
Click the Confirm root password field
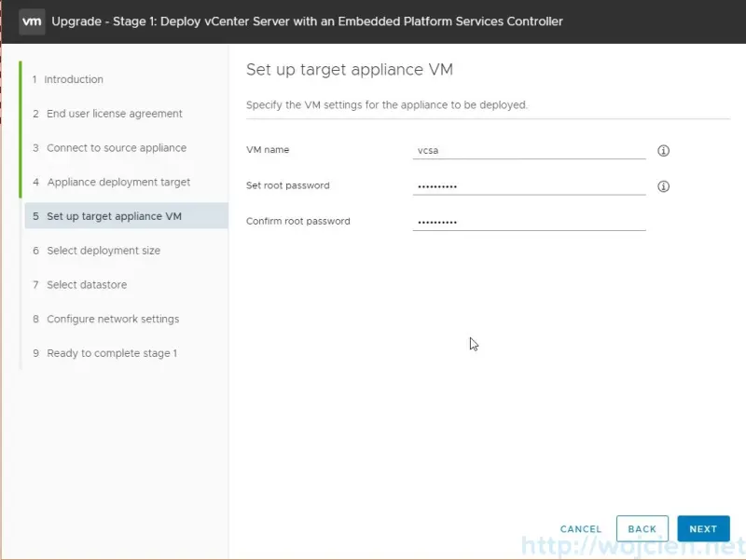point(528,220)
